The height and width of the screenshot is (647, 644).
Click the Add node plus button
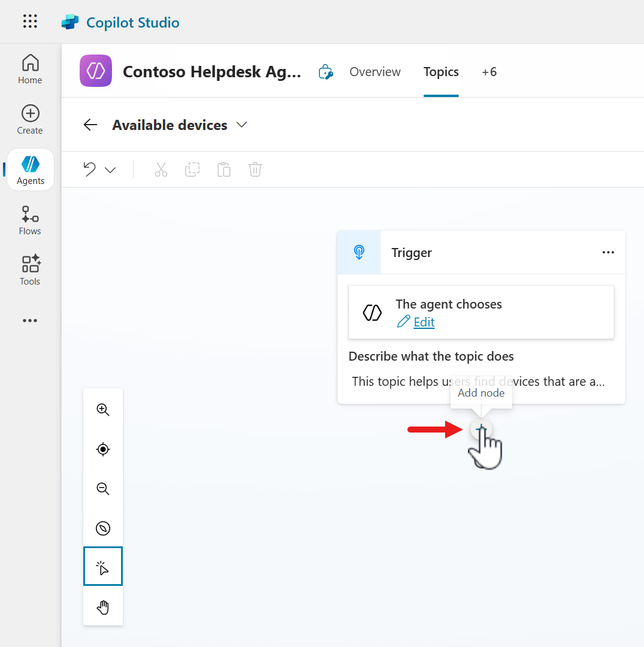[480, 429]
